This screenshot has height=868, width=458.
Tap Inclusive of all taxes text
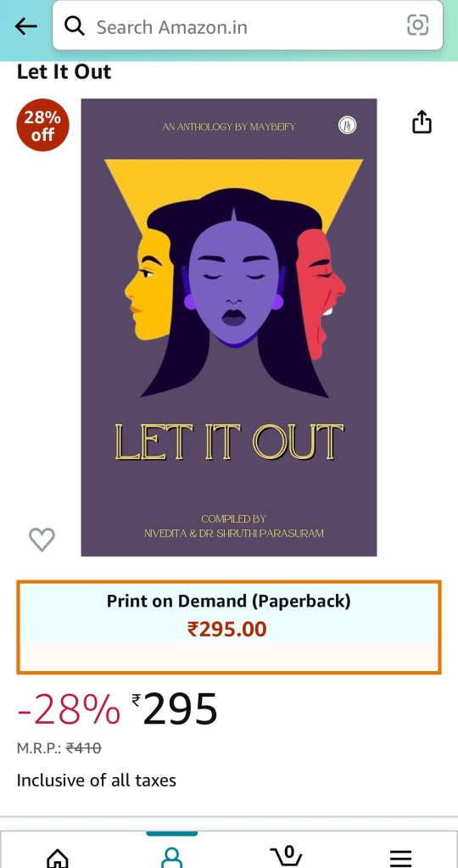pyautogui.click(x=96, y=781)
